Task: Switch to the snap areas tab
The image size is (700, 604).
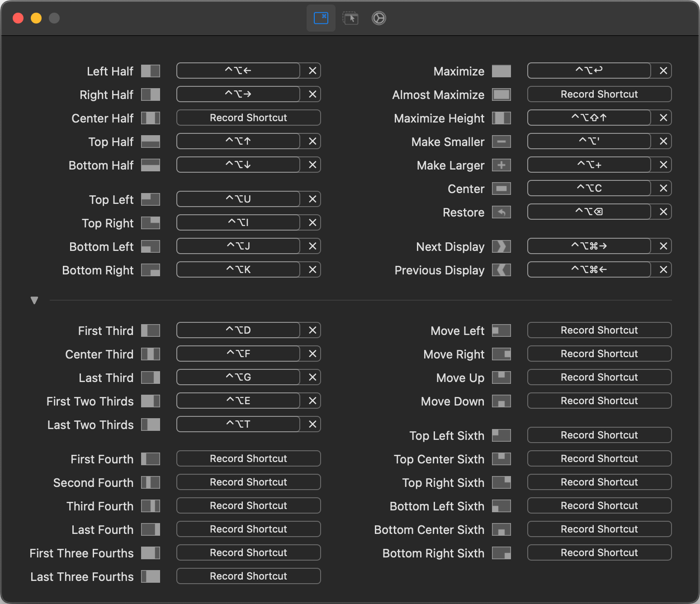Action: [x=350, y=18]
